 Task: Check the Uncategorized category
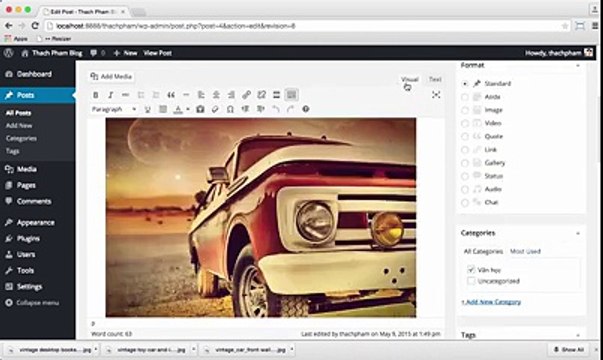pyautogui.click(x=471, y=281)
